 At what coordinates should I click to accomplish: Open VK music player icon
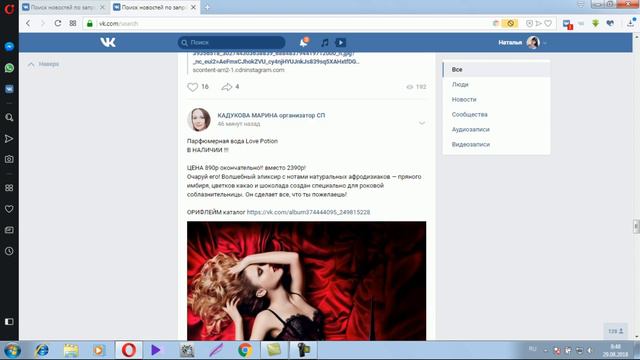point(325,42)
